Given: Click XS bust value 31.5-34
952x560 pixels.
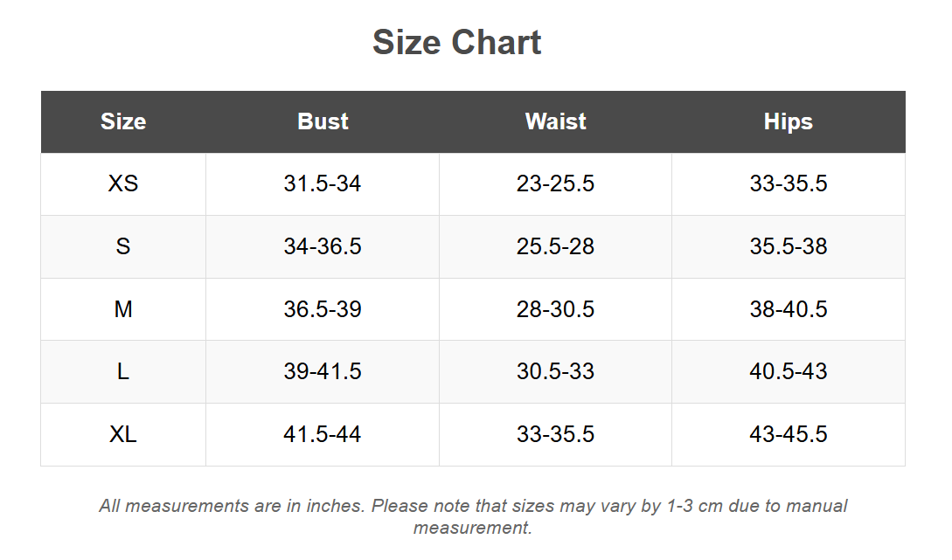Looking at the screenshot, I should pos(323,184).
